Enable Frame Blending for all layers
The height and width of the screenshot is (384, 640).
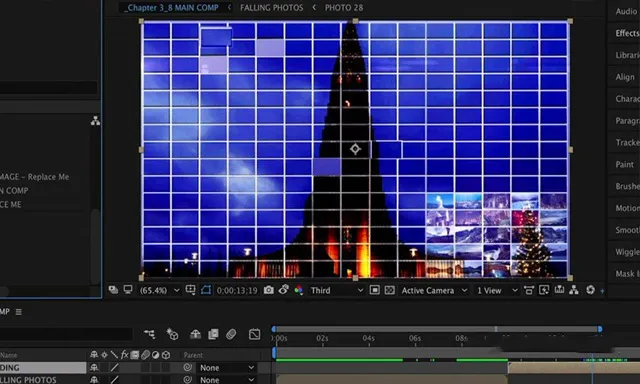(x=213, y=334)
